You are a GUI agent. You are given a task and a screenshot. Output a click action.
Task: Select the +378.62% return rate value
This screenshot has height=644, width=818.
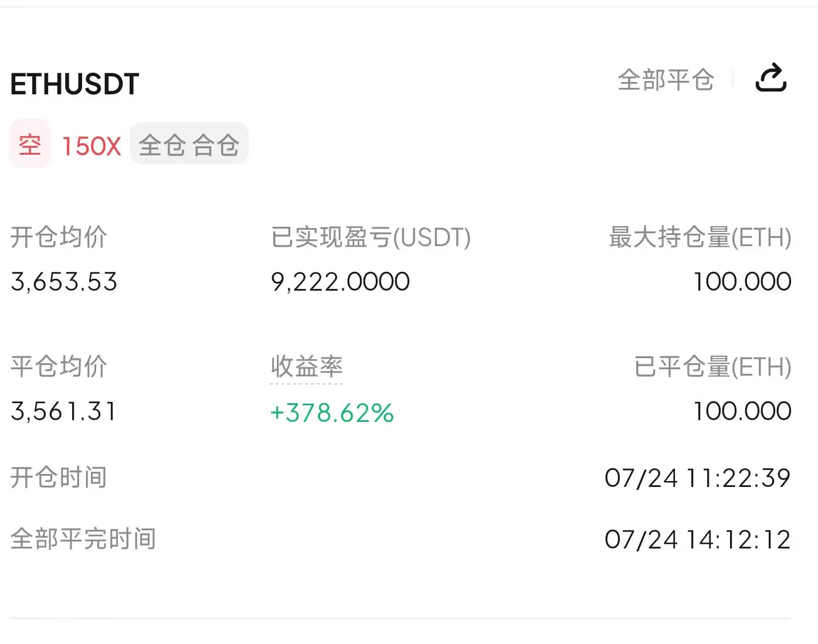pyautogui.click(x=332, y=413)
